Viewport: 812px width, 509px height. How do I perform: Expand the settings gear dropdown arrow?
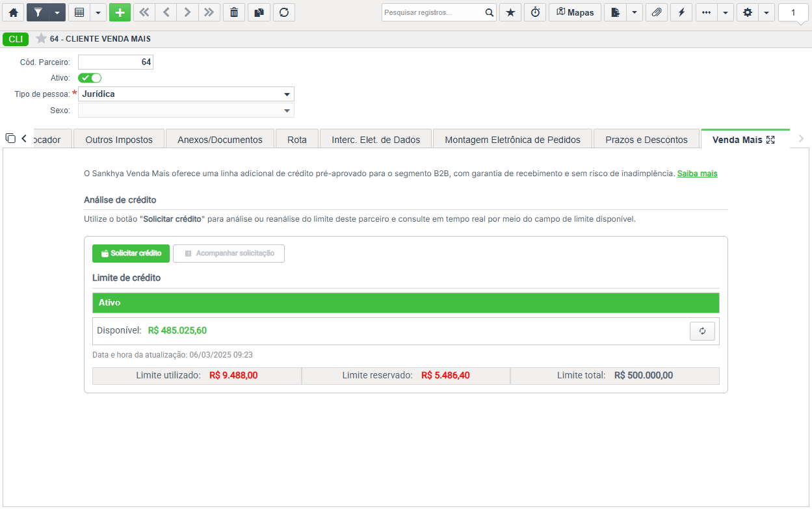766,12
